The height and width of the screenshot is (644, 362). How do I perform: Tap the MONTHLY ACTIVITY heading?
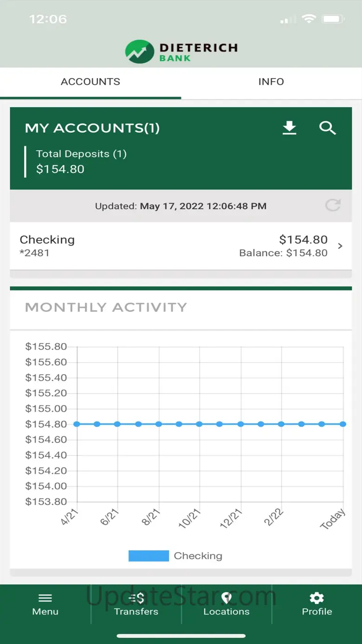coord(106,307)
